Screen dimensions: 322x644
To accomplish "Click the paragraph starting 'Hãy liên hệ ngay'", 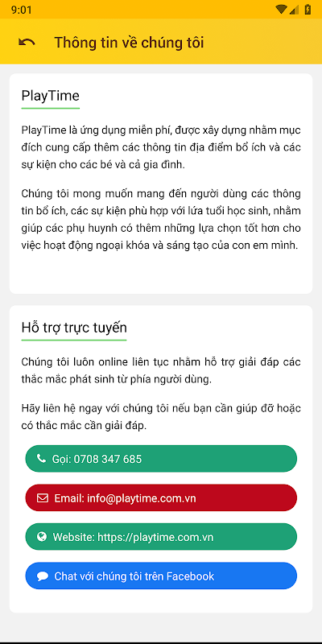I will pos(161,417).
